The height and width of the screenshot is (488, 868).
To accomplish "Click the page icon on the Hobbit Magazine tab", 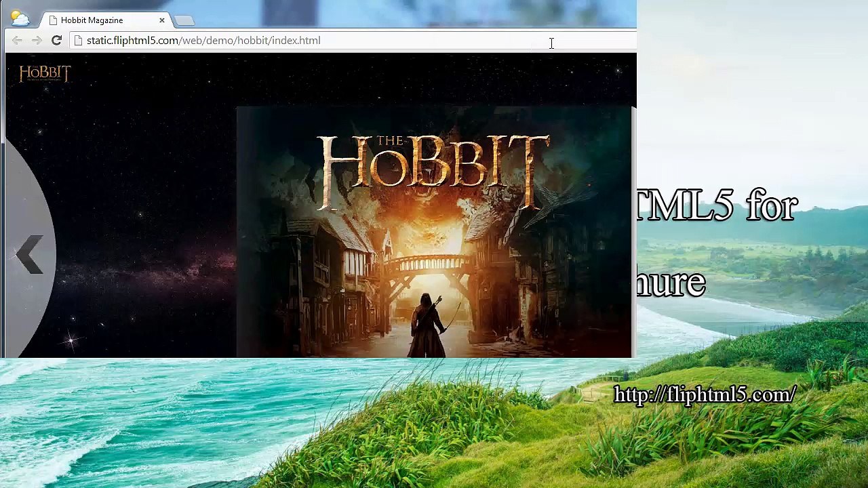I will 53,20.
